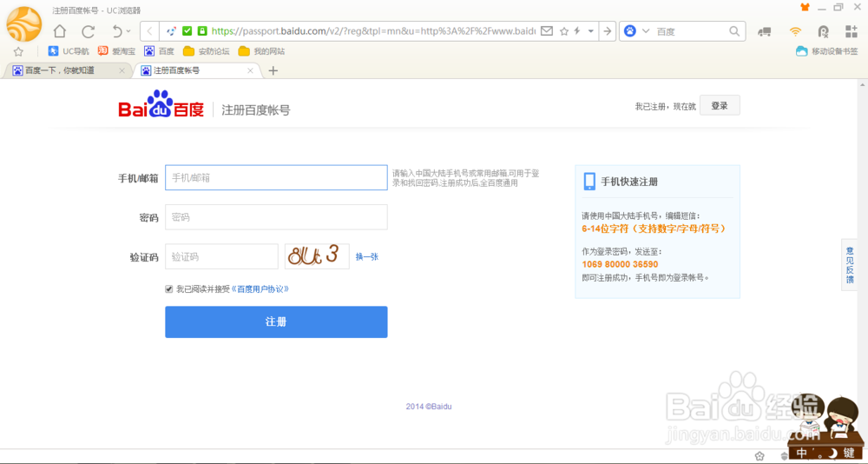Open a new tab with plus button
Screen dimensions: 868x464
273,70
